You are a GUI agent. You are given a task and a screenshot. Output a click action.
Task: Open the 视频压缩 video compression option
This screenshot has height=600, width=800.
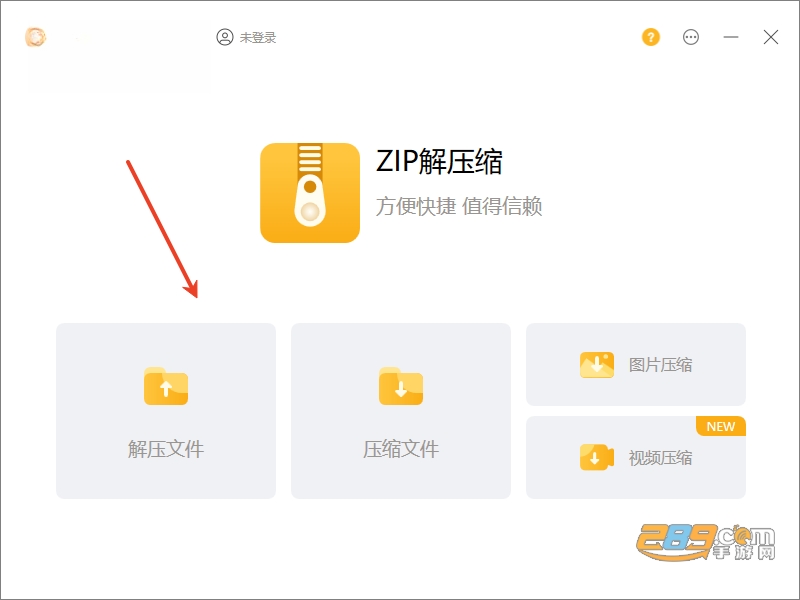pos(636,457)
